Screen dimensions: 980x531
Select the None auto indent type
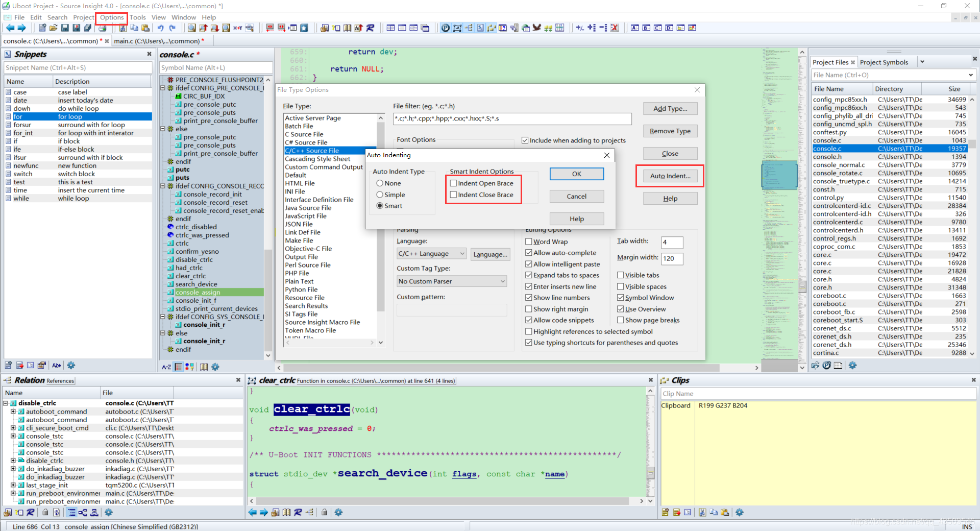point(389,183)
